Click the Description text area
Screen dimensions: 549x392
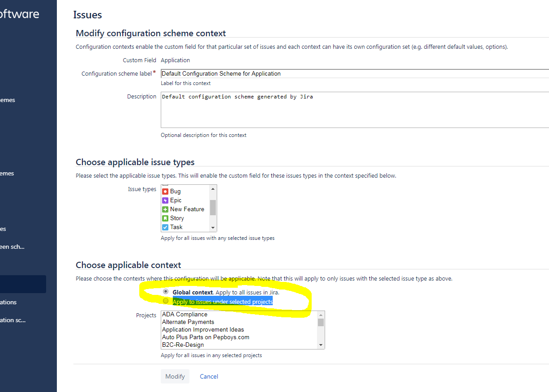click(355, 110)
